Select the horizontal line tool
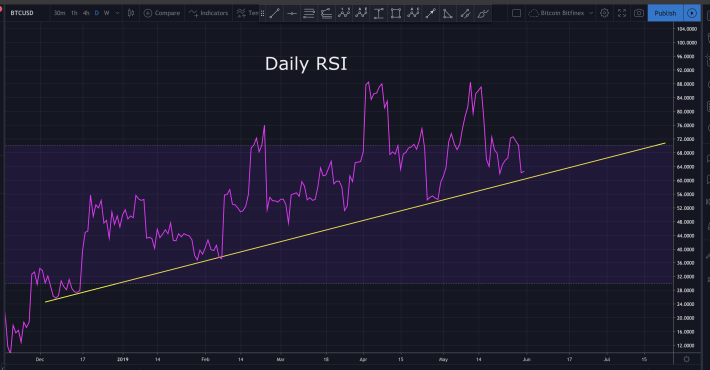710x370 pixels. pos(292,14)
